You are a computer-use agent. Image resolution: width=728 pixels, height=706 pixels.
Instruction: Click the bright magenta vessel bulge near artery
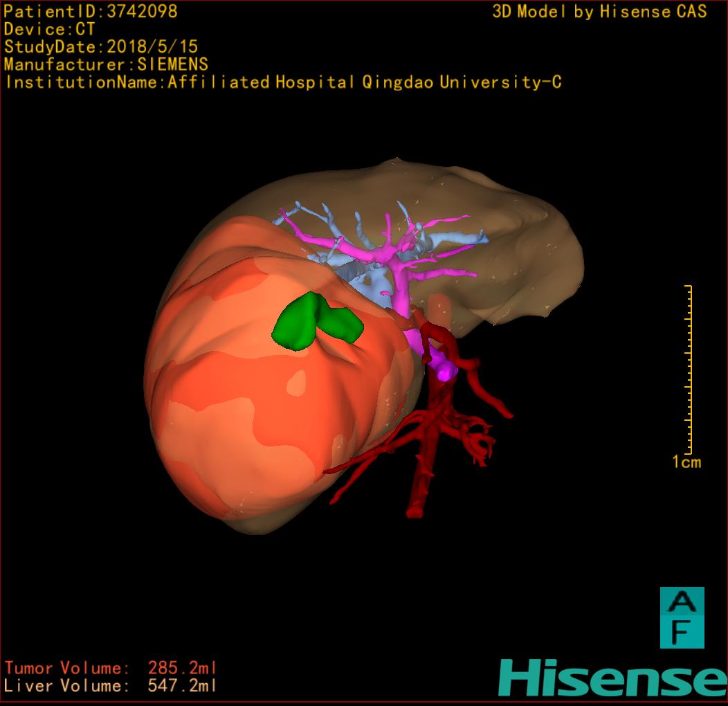pyautogui.click(x=445, y=372)
